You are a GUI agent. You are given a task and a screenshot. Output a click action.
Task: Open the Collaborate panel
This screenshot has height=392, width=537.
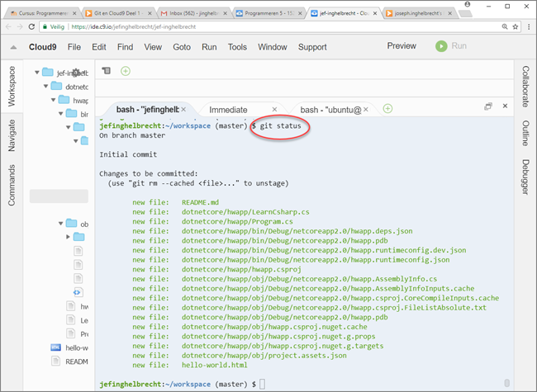pos(525,87)
